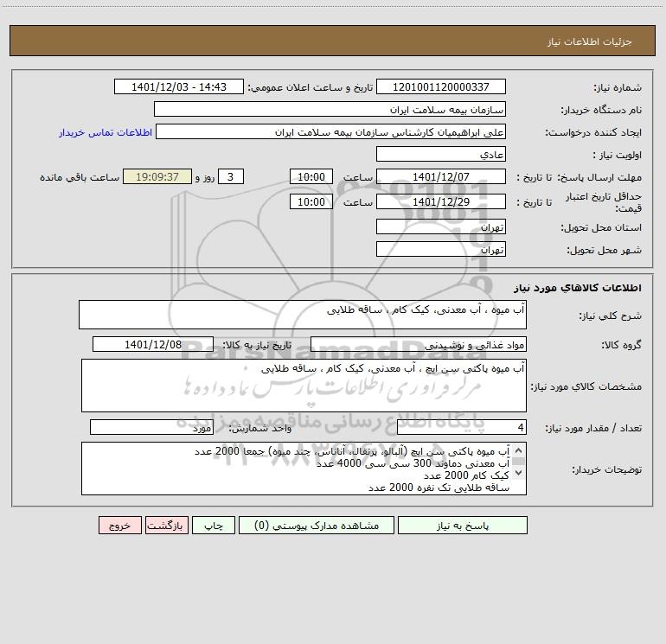Viewport: 666px width, 644px height.
Task: Click the پاسخ به نیاز button
Action: point(463,526)
